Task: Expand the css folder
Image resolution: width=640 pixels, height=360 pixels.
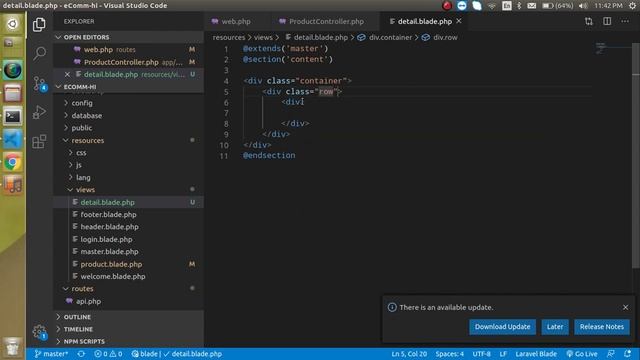Action: click(x=129, y=153)
